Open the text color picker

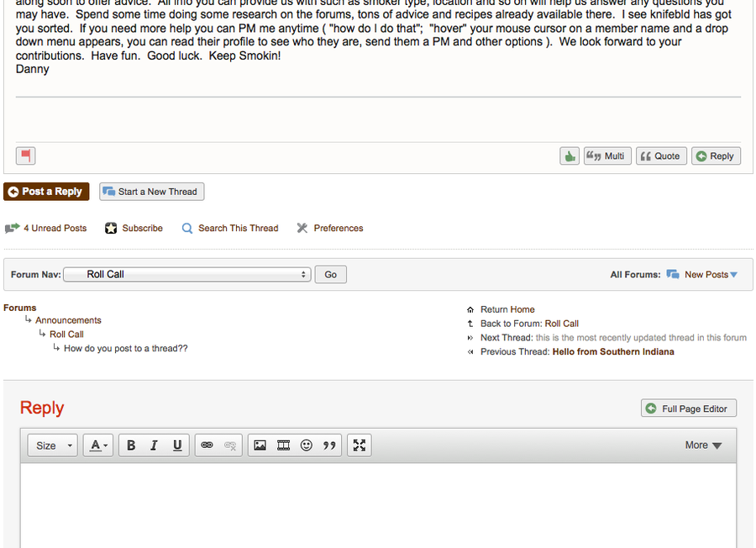pos(98,445)
